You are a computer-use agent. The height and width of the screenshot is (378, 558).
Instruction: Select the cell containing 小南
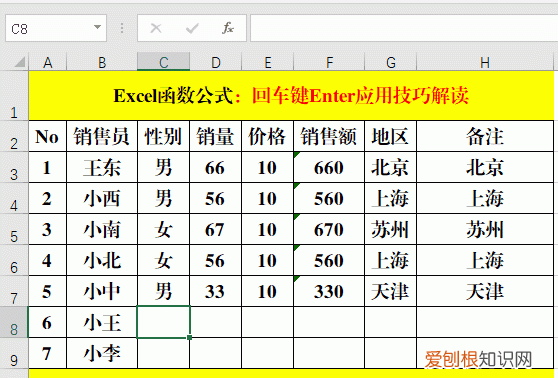(x=102, y=229)
